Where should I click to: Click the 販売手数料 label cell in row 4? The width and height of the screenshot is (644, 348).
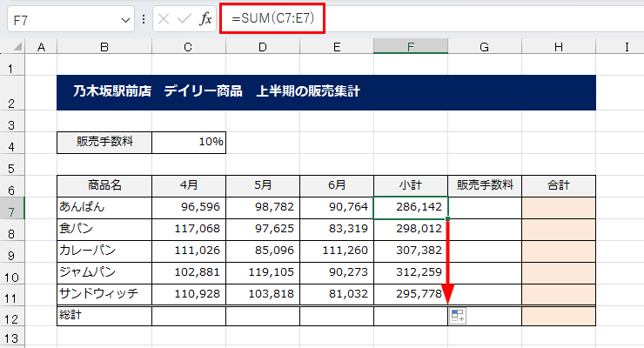click(104, 143)
